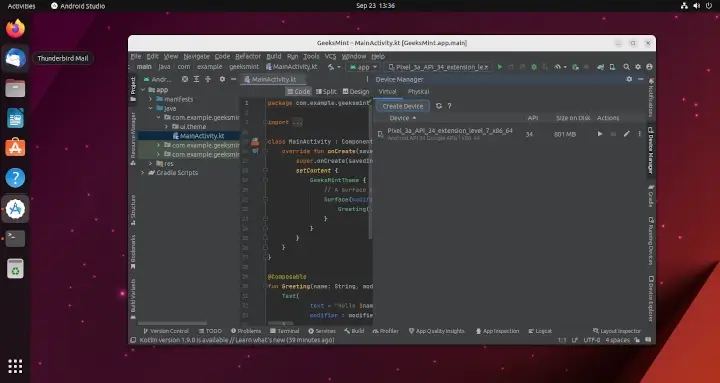Hide the Project panel minimize icon
Screen dimensions: 720x383
pos(233,79)
